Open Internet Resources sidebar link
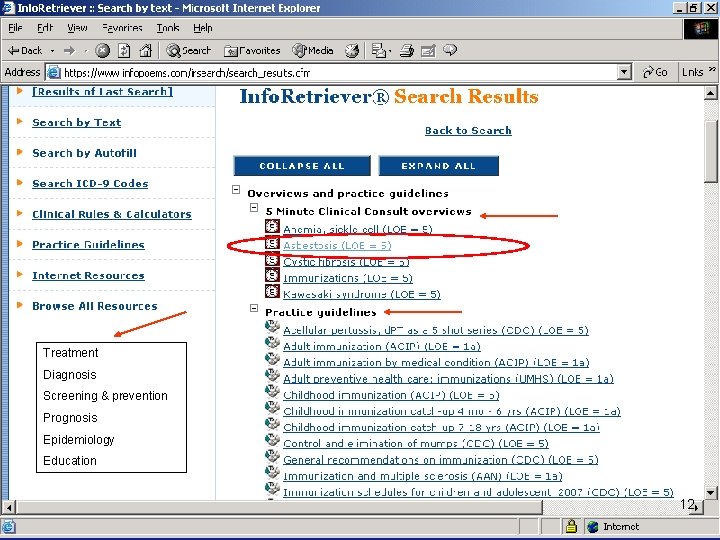The width and height of the screenshot is (720, 540). click(88, 276)
